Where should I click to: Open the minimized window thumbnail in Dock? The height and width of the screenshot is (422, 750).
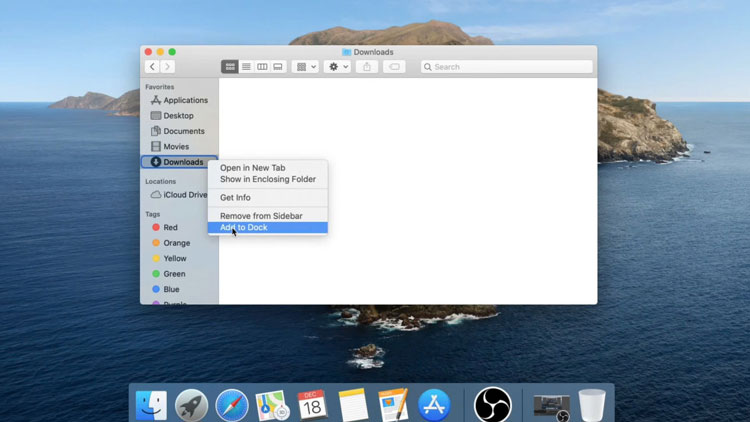point(551,408)
